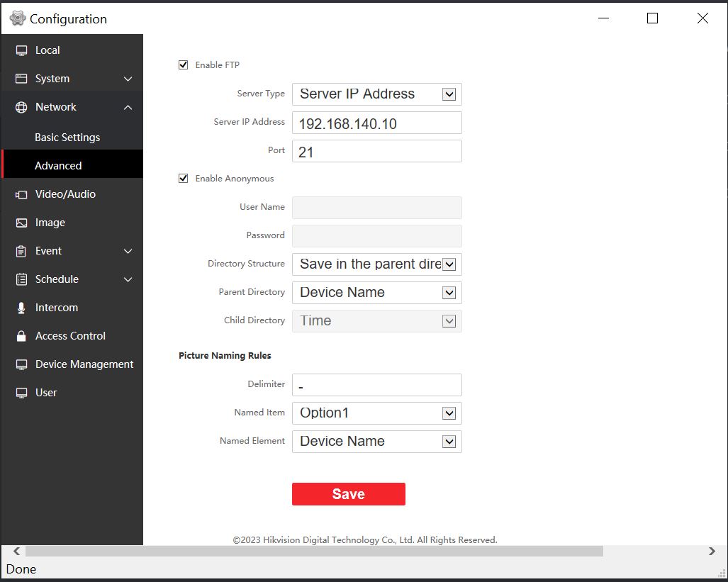This screenshot has height=582, width=728.
Task: Uncheck the Enable FTP checkbox
Action: 184,65
